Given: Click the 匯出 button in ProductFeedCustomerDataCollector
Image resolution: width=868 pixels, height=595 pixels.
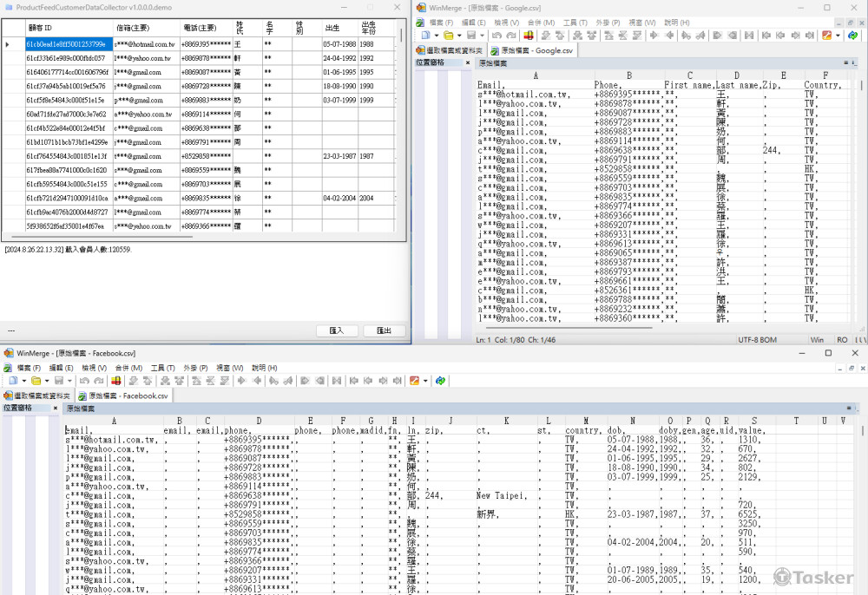Looking at the screenshot, I should coord(384,330).
